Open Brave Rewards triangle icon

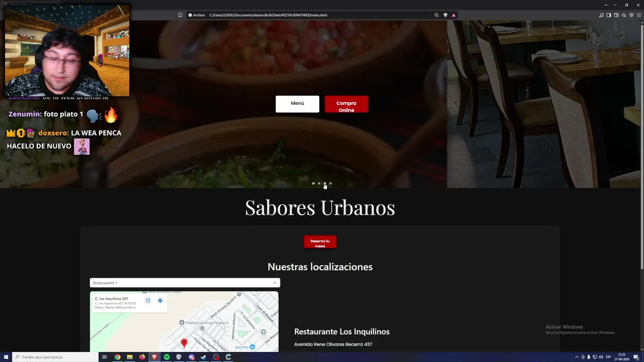453,15
